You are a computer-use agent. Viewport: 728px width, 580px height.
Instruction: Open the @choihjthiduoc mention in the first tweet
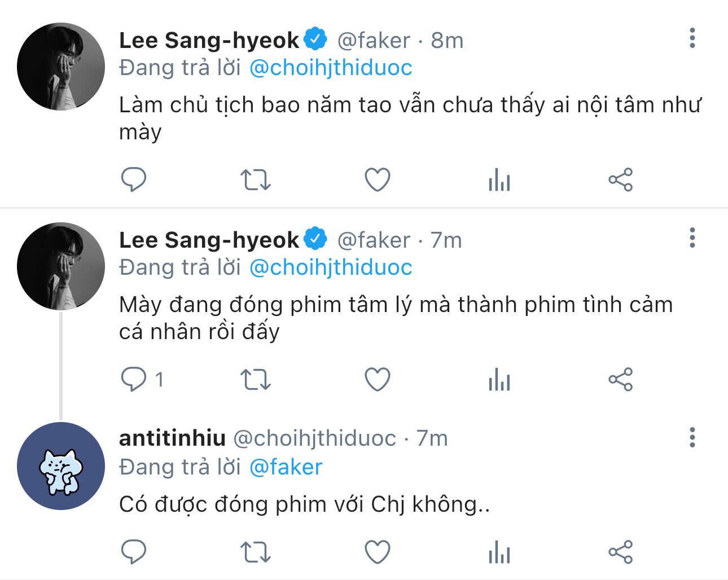[331, 68]
